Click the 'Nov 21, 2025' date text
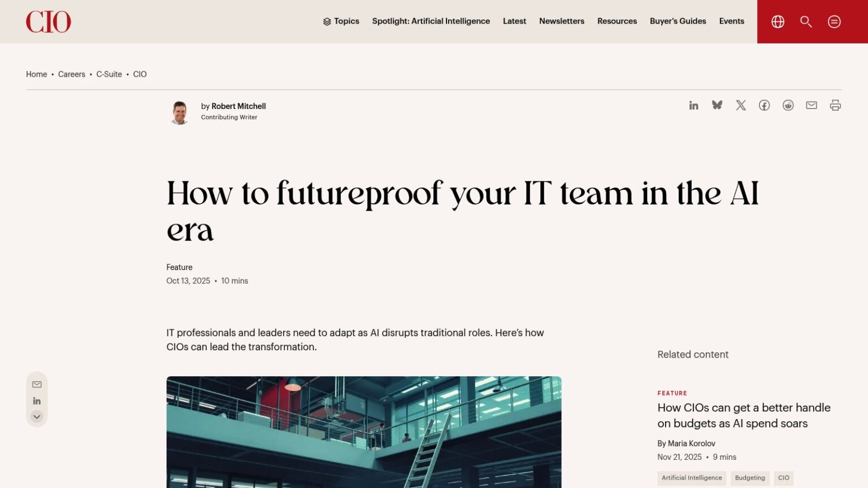The image size is (868, 488). pos(679,457)
